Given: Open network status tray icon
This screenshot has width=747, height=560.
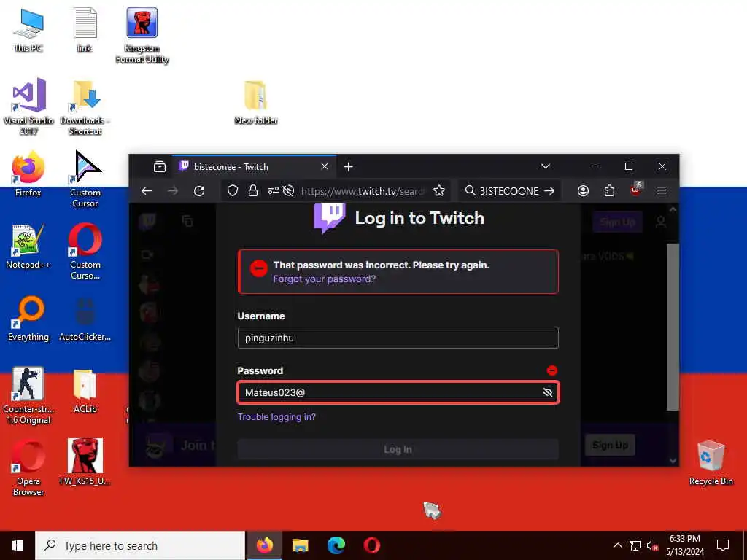Looking at the screenshot, I should pos(635,545).
